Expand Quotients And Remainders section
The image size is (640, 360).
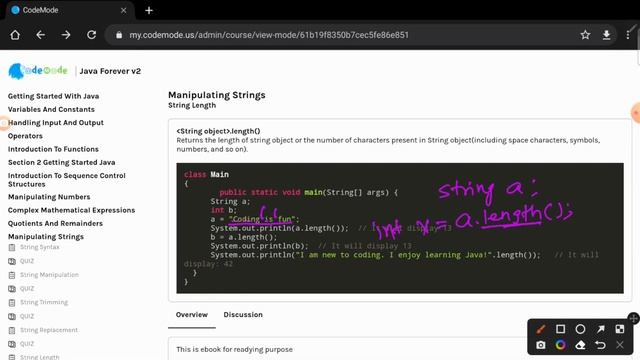[x=55, y=223]
